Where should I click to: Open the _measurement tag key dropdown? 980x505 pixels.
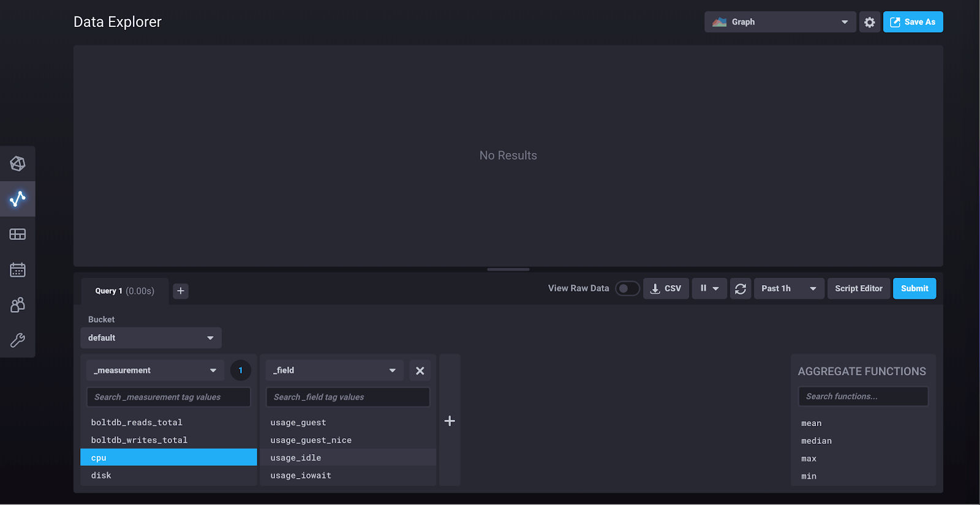pyautogui.click(x=156, y=370)
